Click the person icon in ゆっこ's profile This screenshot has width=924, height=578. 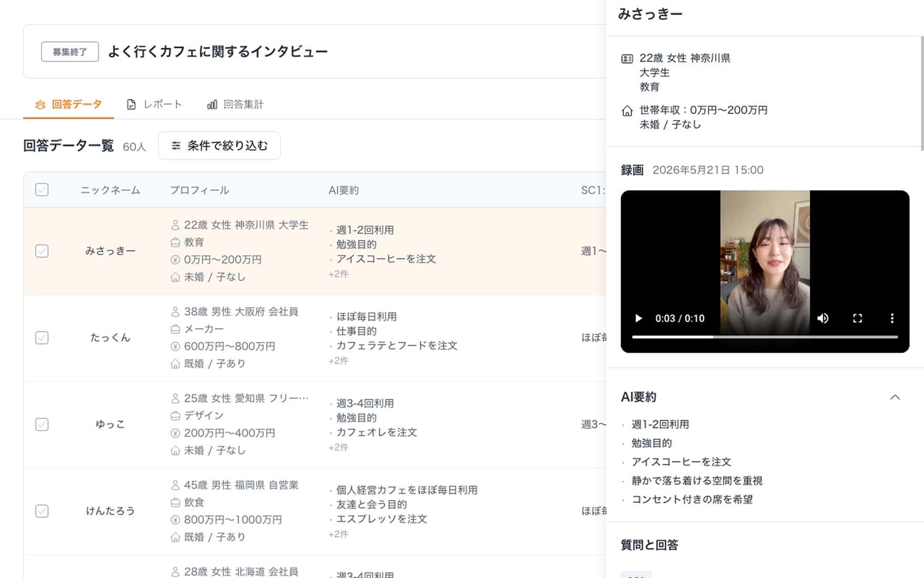click(x=175, y=399)
